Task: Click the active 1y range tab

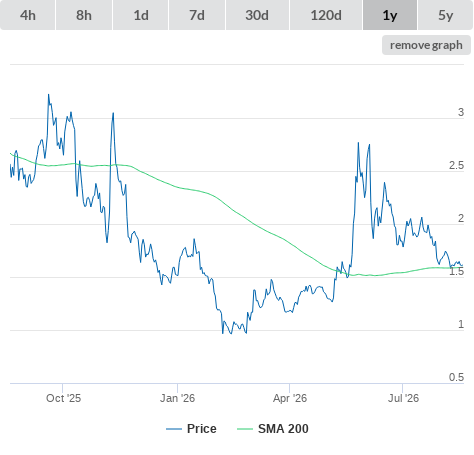Action: tap(390, 15)
